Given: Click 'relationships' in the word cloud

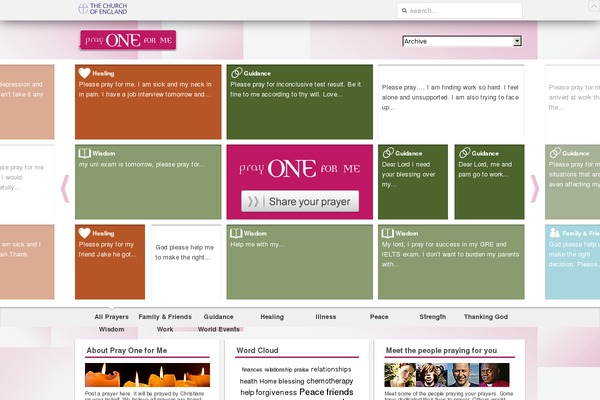Looking at the screenshot, I should (331, 369).
